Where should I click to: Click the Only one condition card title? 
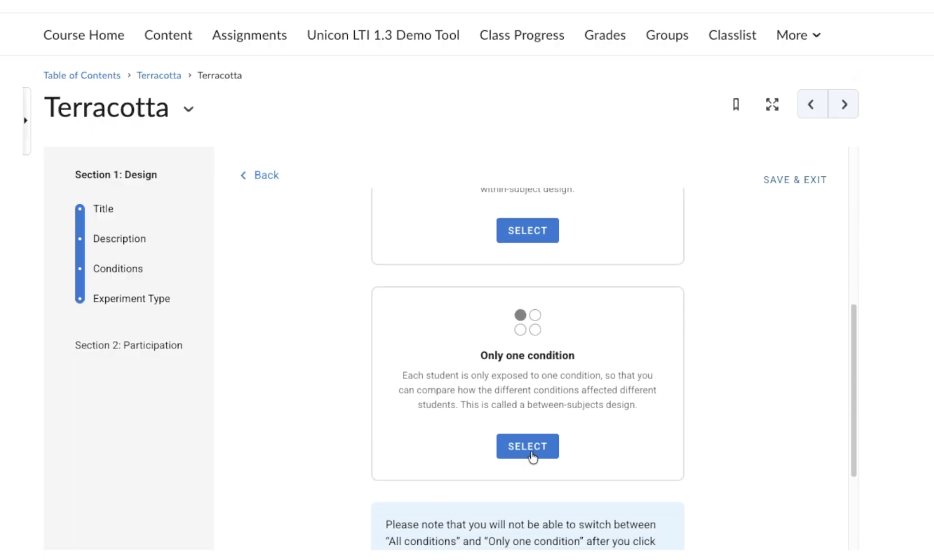(x=527, y=355)
